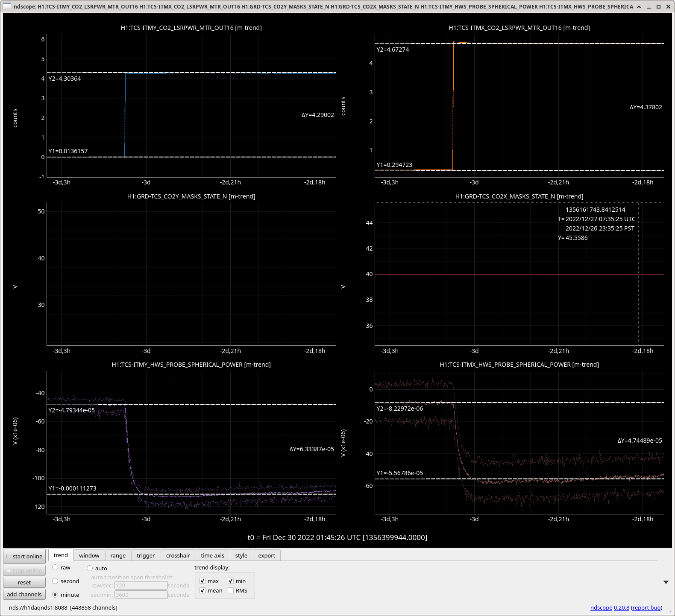
Task: Roll up the window using the title bar arrow
Action: (x=639, y=6)
